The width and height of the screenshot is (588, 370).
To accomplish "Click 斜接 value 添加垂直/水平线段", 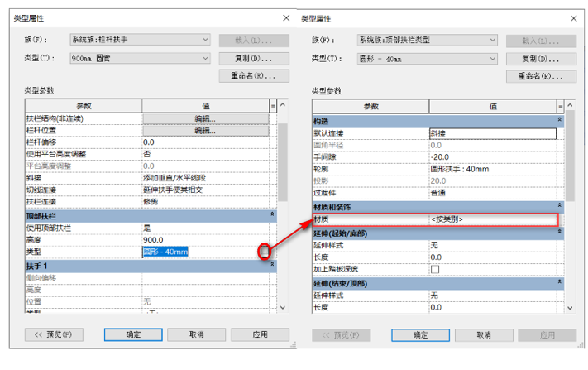I will (205, 178).
